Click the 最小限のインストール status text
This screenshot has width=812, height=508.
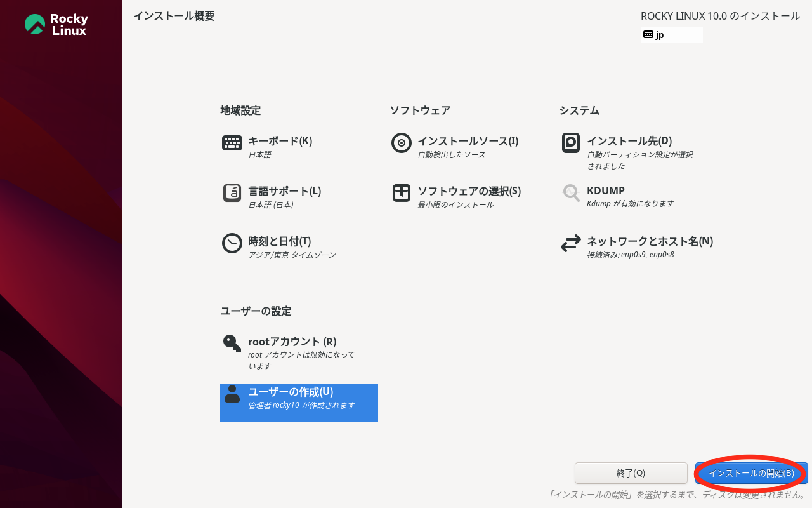[455, 204]
